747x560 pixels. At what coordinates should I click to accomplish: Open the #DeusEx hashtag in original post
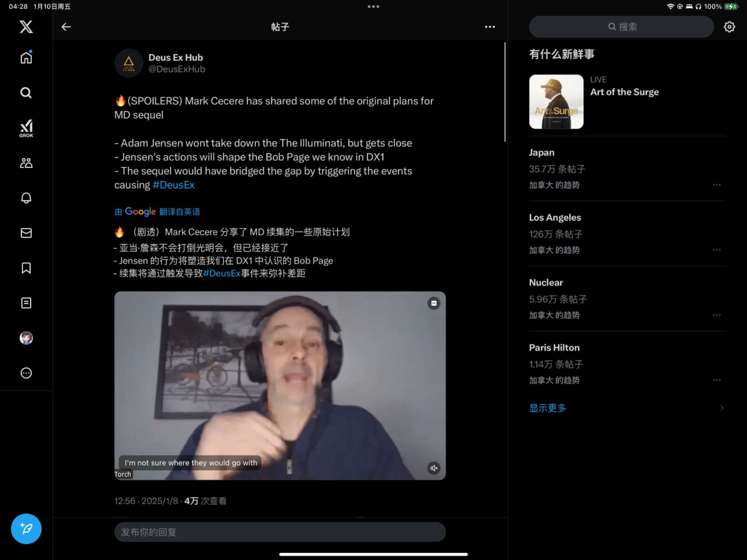(x=174, y=185)
